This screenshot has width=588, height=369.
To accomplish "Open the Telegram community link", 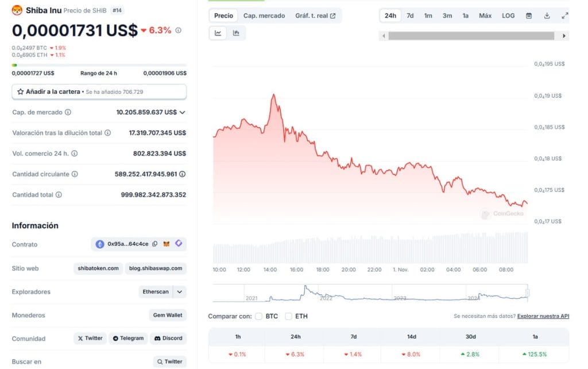I will tap(128, 338).
